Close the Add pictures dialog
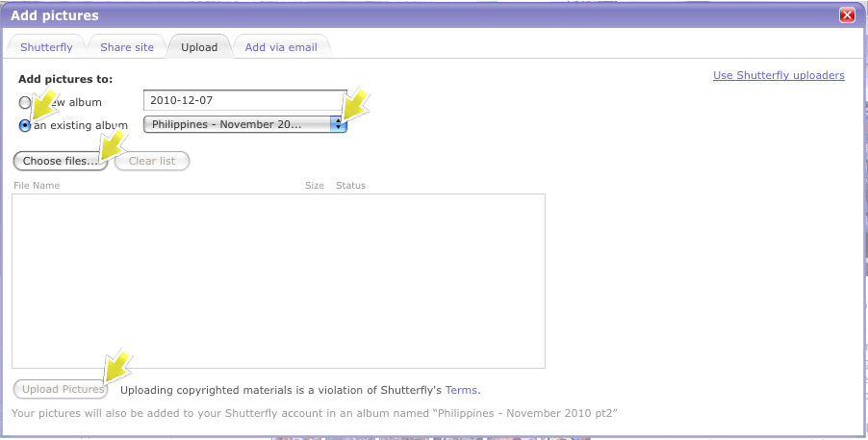 [x=847, y=15]
